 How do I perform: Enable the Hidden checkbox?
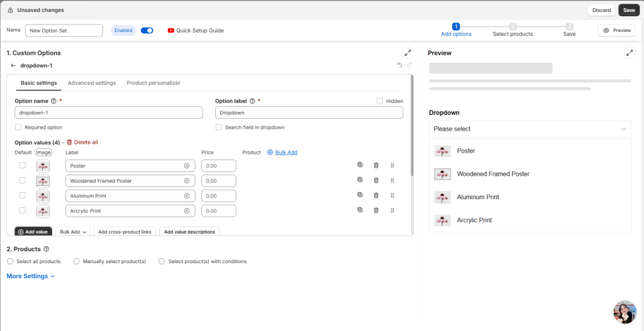[380, 101]
